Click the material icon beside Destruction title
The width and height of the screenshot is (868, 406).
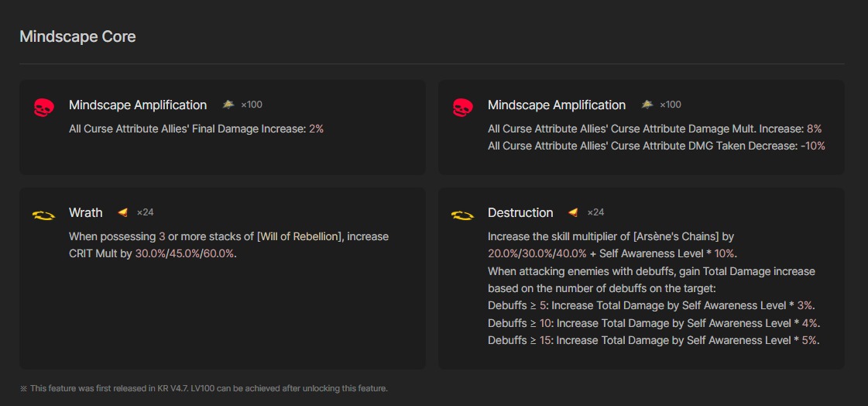[x=573, y=212]
